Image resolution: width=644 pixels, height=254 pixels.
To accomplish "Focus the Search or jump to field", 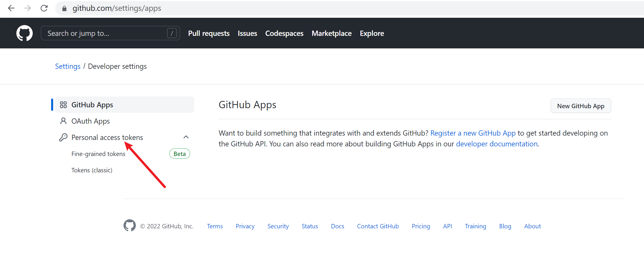I will 110,33.
